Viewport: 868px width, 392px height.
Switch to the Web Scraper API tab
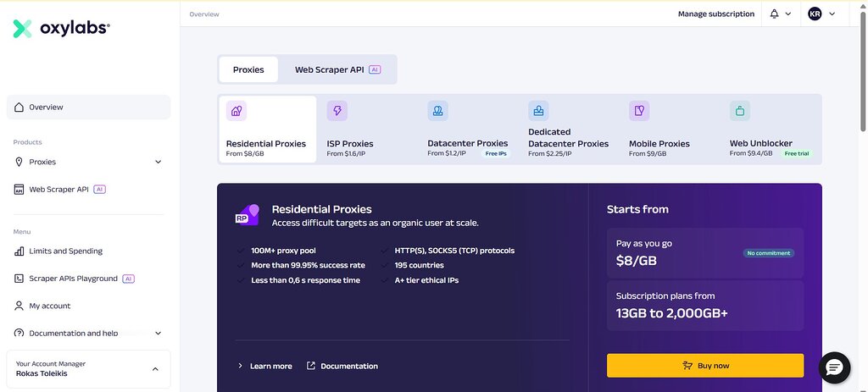(337, 69)
